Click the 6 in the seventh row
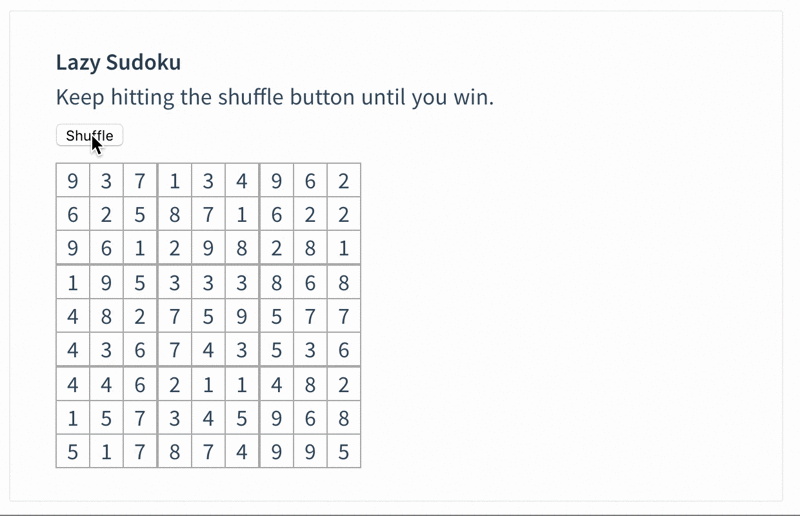Image resolution: width=800 pixels, height=516 pixels. coord(140,384)
